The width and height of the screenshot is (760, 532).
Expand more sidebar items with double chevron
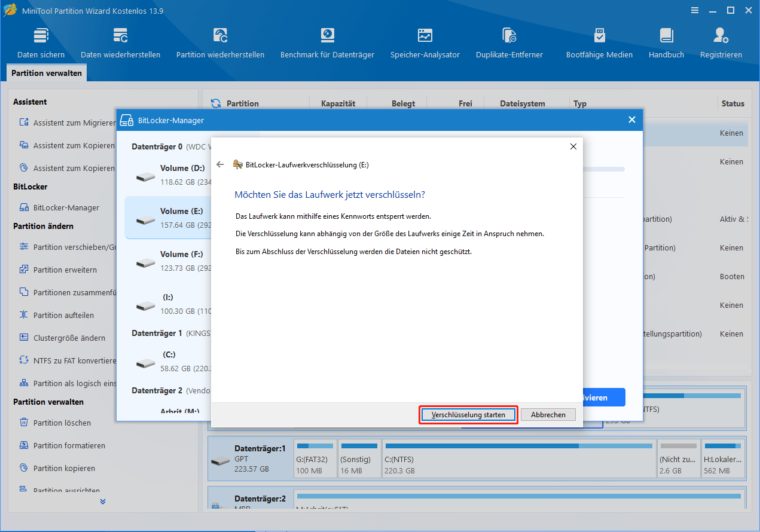[103, 501]
